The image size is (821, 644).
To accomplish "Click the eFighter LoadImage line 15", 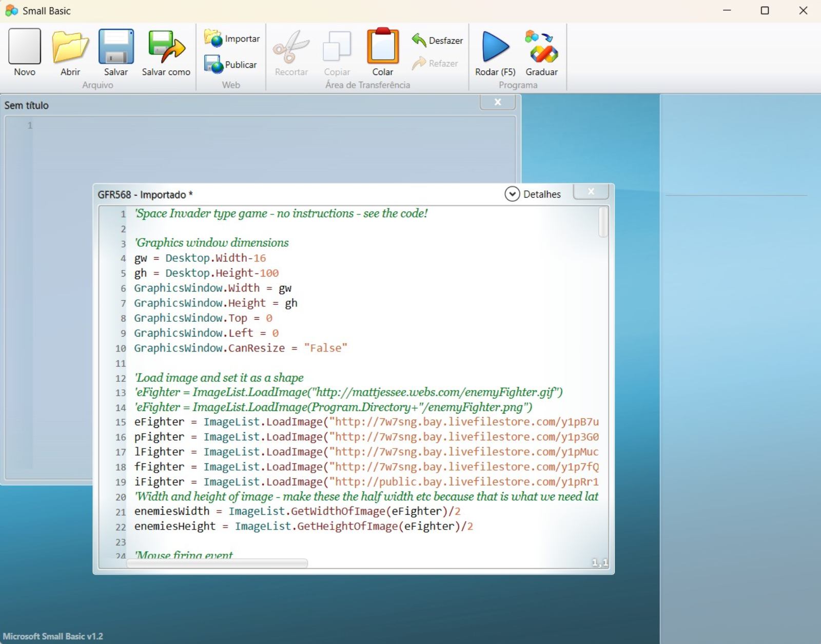I will [366, 422].
